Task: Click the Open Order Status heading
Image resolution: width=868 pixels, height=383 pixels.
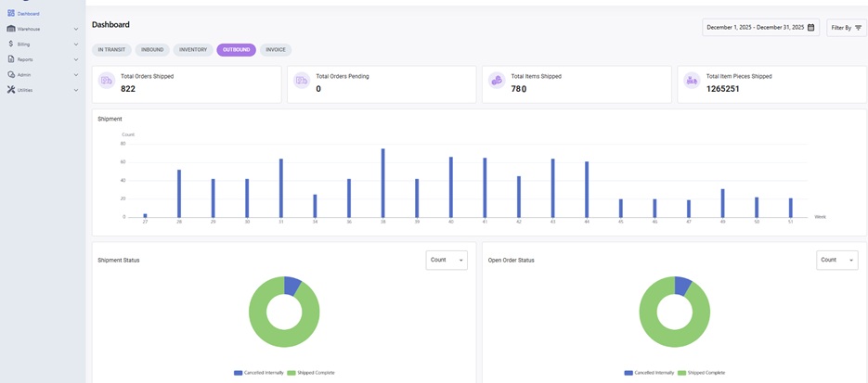Action: coord(511,260)
